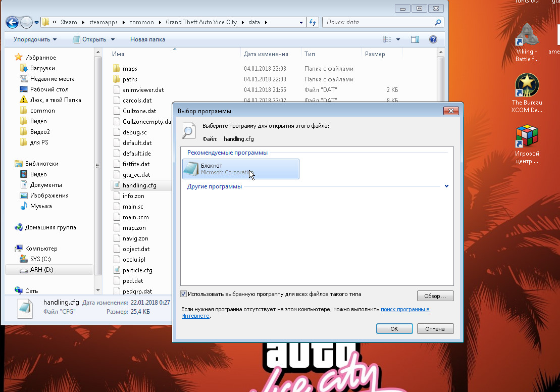Open the Упорядочить menu

pyautogui.click(x=35, y=39)
